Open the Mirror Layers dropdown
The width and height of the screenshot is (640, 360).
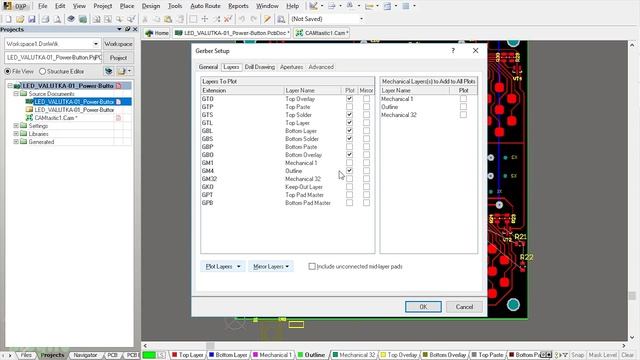click(271, 266)
